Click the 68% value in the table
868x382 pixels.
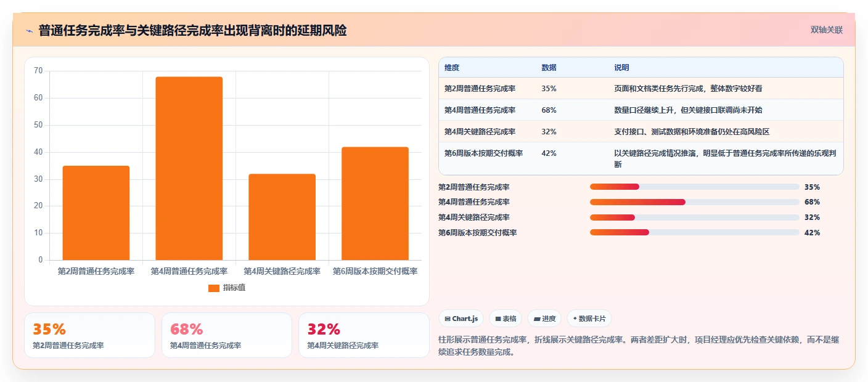549,110
